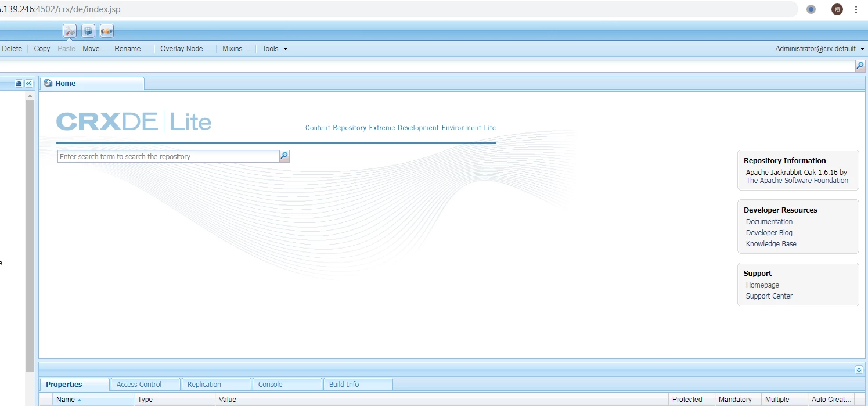Image resolution: width=868 pixels, height=406 pixels.
Task: Switch to the Console tab
Action: click(287, 385)
